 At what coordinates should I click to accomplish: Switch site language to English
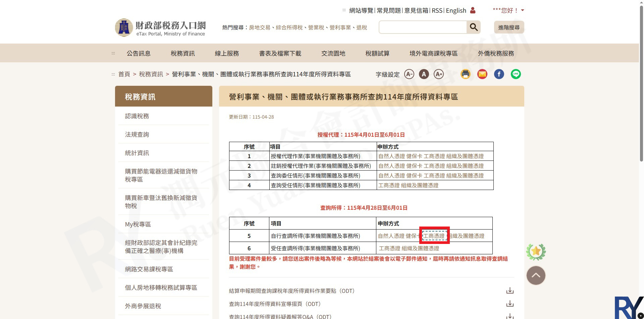click(456, 10)
